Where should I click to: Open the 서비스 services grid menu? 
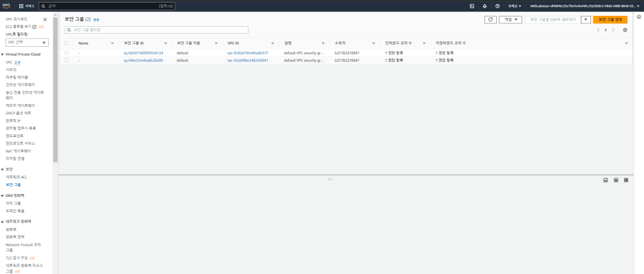click(x=27, y=6)
